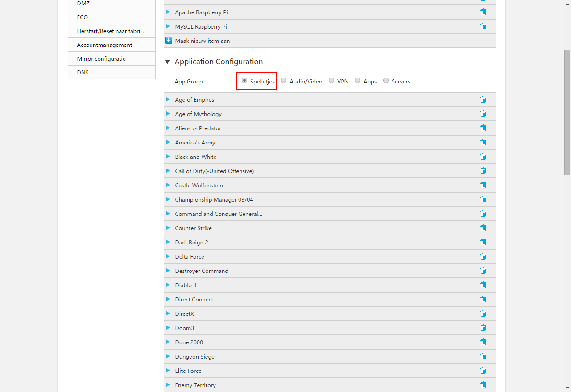
Task: Click the Castle Wolfenstein label
Action: (x=199, y=186)
